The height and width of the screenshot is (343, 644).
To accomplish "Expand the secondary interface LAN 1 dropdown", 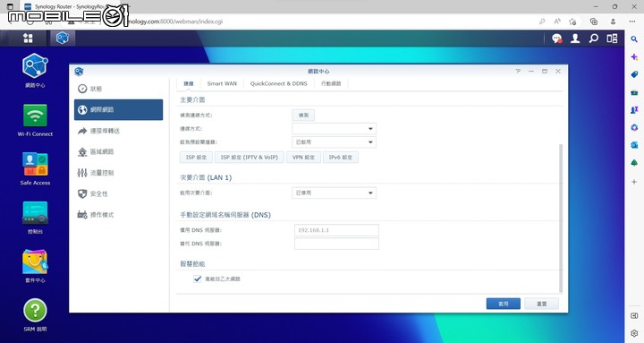I will 334,193.
